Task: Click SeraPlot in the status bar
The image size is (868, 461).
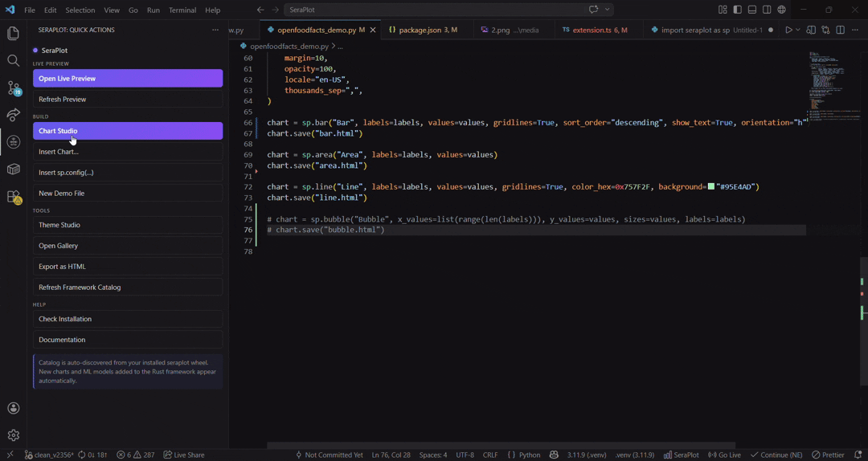Action: (x=681, y=455)
